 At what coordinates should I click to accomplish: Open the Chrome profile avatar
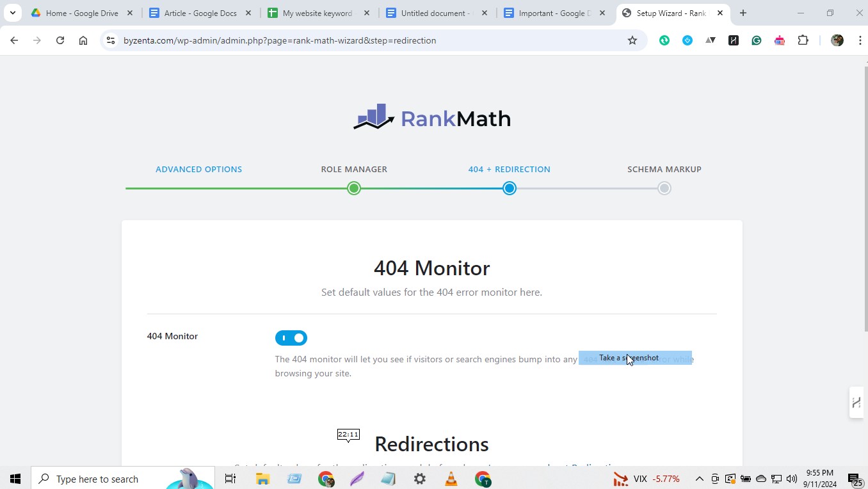coord(837,40)
